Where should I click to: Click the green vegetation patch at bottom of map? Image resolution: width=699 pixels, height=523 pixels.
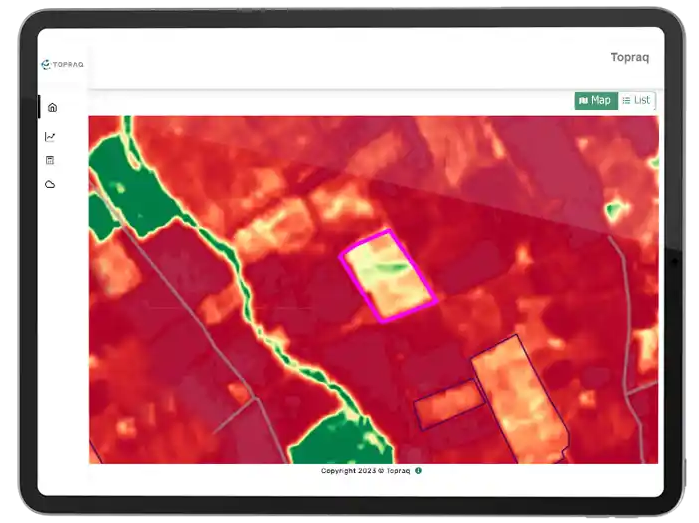[335, 438]
